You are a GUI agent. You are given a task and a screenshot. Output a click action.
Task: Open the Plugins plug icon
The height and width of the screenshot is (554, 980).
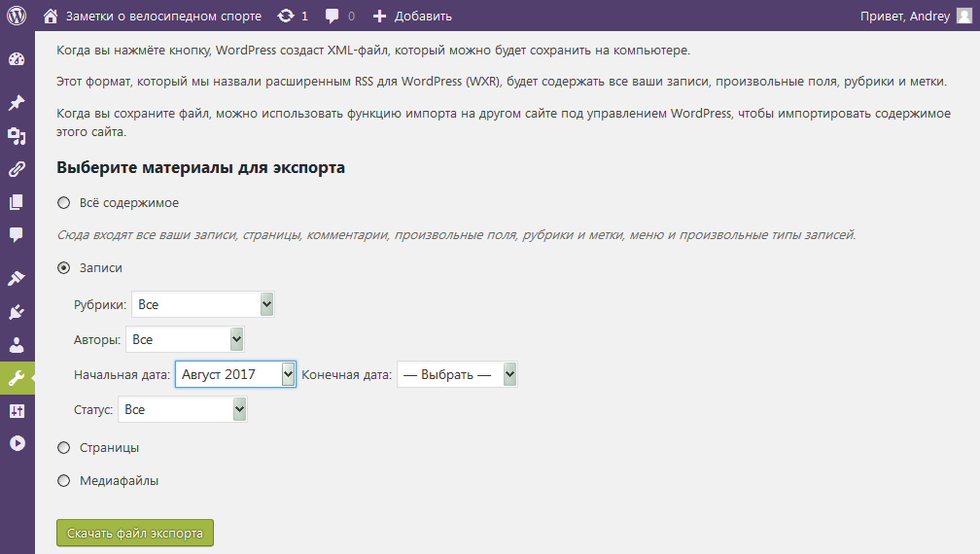(x=17, y=312)
